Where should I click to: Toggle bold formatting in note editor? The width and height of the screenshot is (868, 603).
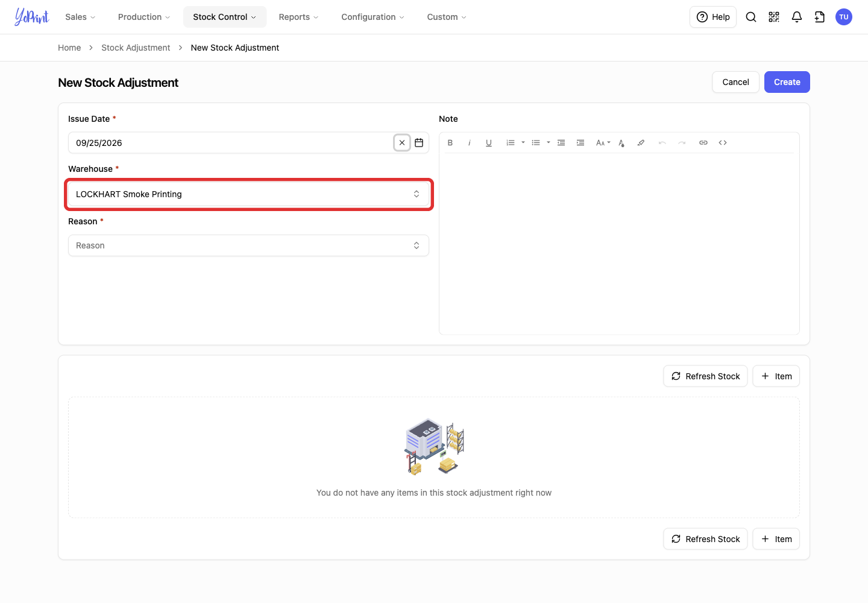tap(450, 143)
